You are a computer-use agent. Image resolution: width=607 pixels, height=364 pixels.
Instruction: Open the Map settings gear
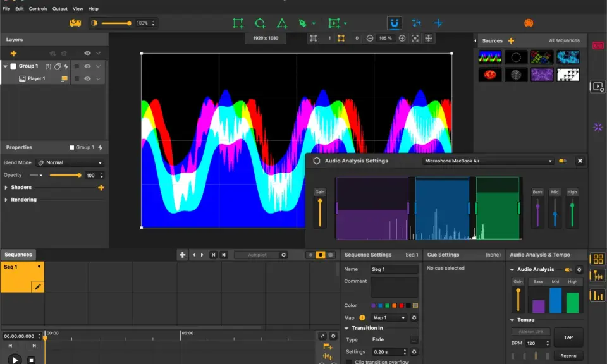point(414,318)
